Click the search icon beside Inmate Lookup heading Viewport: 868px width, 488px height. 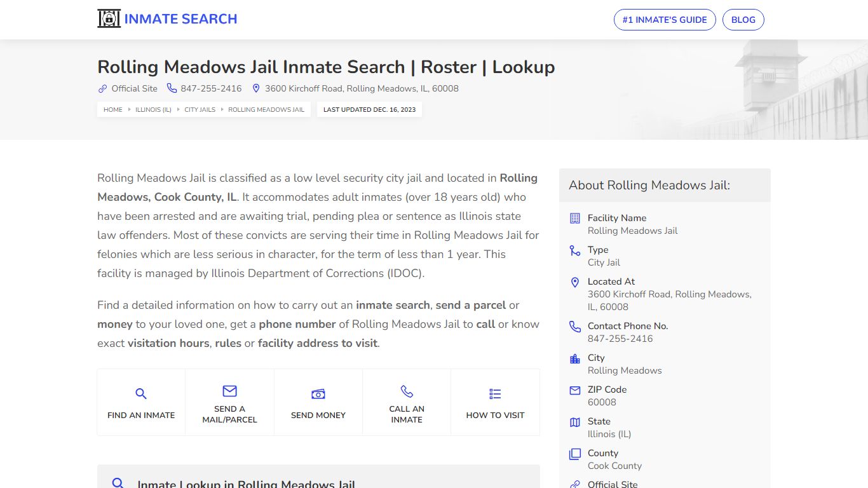(118, 484)
